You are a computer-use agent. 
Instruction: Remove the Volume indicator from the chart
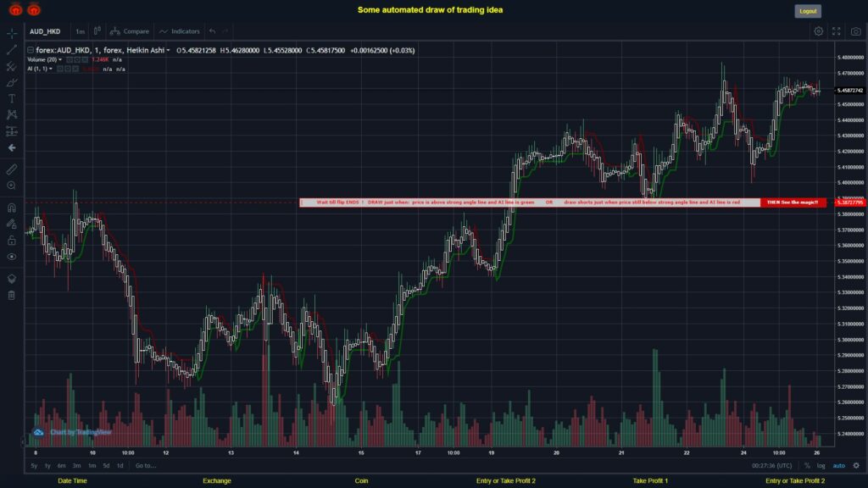click(x=86, y=59)
